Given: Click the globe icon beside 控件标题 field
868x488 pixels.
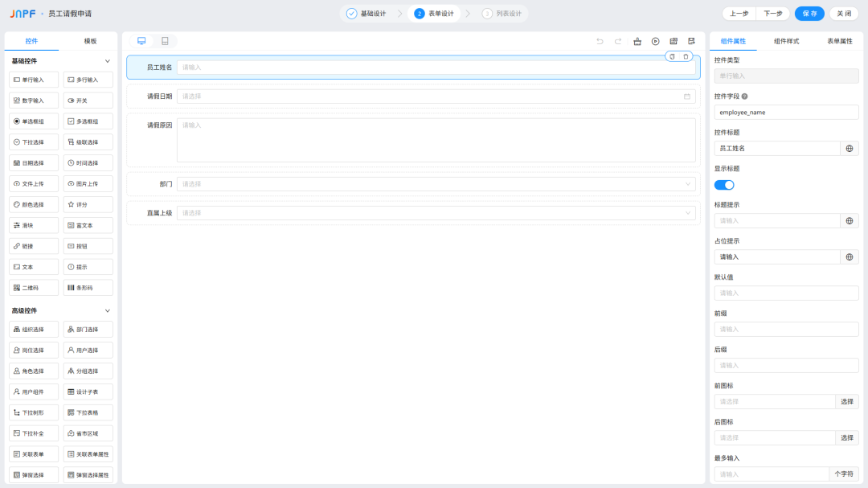Looking at the screenshot, I should [850, 149].
